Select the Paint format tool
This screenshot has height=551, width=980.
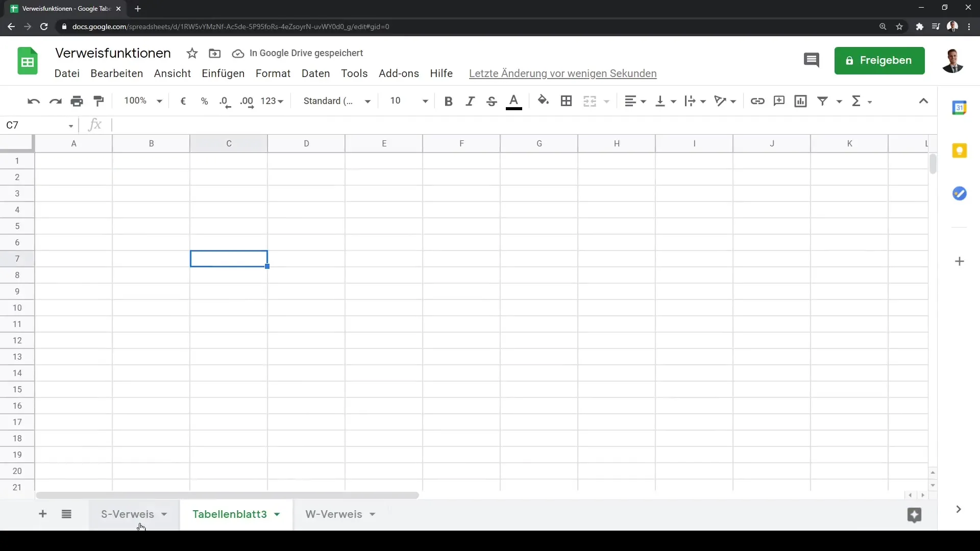click(x=99, y=101)
